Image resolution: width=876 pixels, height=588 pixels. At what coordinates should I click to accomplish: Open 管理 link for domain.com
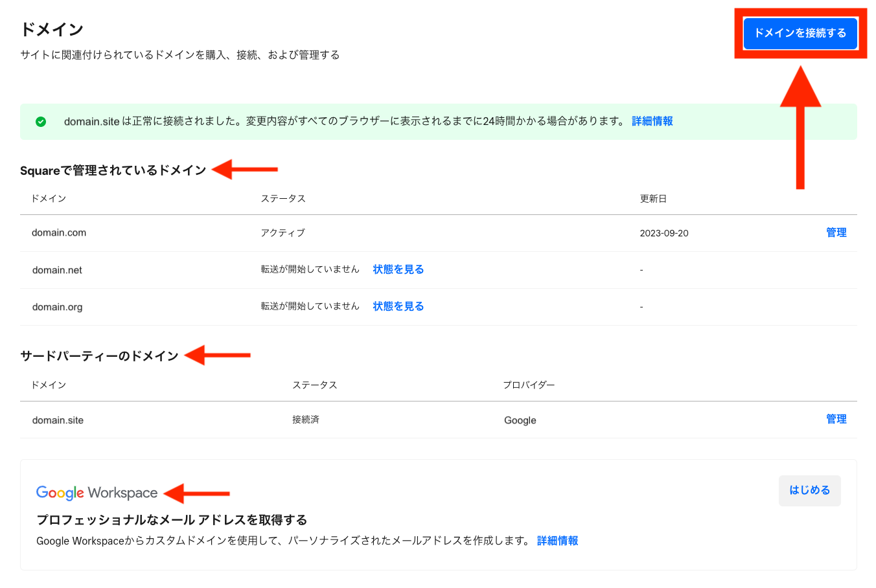coord(836,232)
